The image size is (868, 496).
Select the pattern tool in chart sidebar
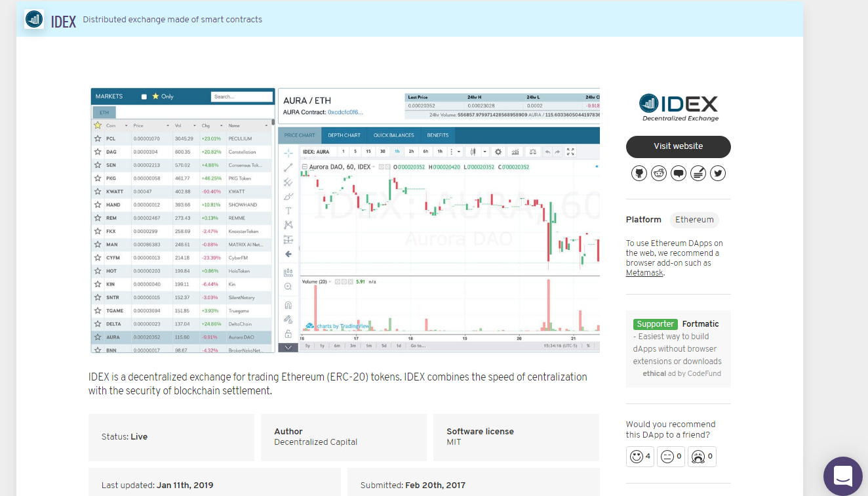tap(288, 225)
